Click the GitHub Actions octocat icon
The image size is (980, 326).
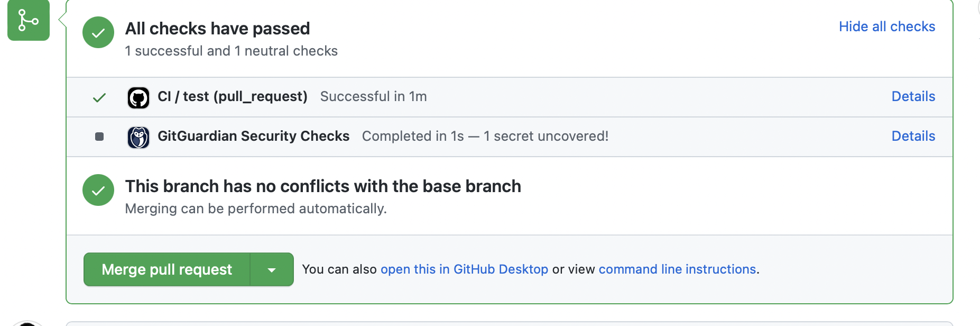[x=138, y=97]
